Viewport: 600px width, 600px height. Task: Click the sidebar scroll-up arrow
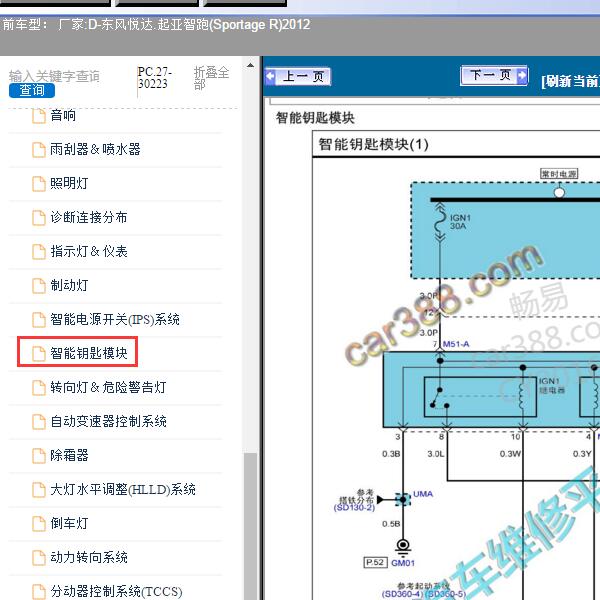pyautogui.click(x=251, y=65)
